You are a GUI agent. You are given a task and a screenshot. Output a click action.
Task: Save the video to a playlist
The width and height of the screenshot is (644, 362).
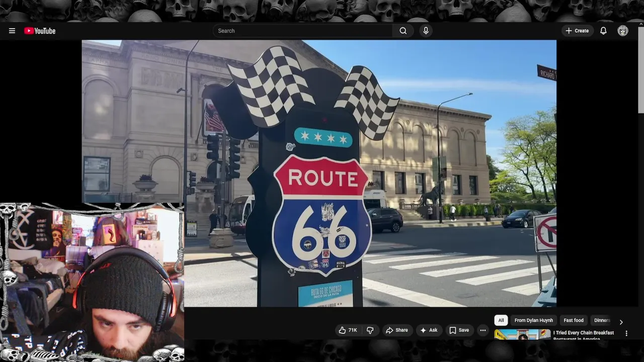459,330
